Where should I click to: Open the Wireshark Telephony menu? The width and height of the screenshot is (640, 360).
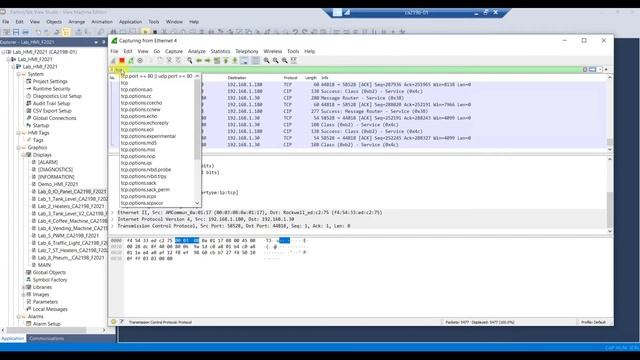(247, 51)
